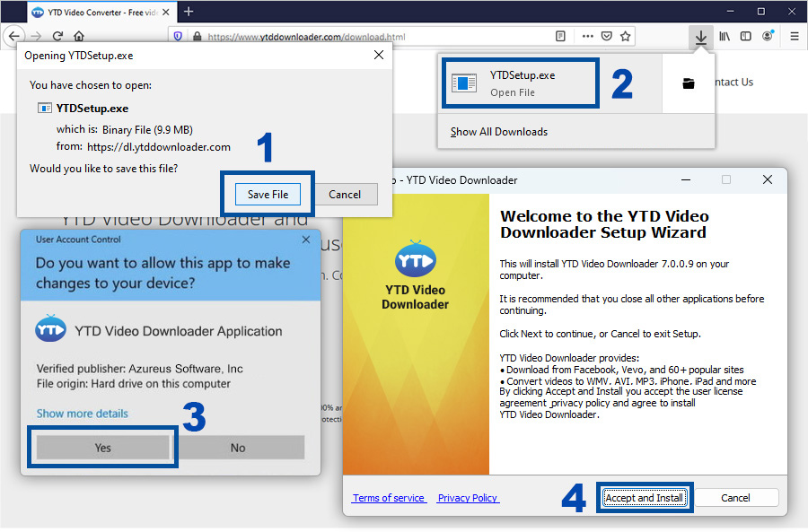Open the Terms of service link
Image resolution: width=808 pixels, height=532 pixels.
(x=389, y=498)
